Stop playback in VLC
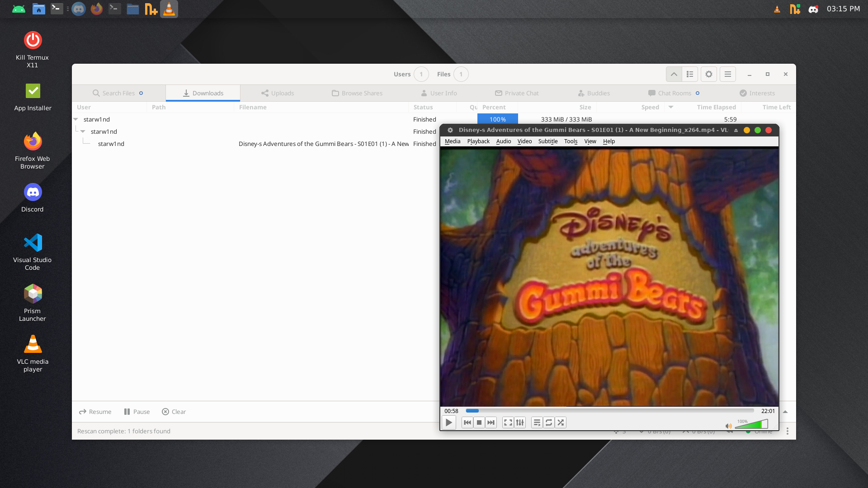This screenshot has height=488, width=868. coord(479,422)
